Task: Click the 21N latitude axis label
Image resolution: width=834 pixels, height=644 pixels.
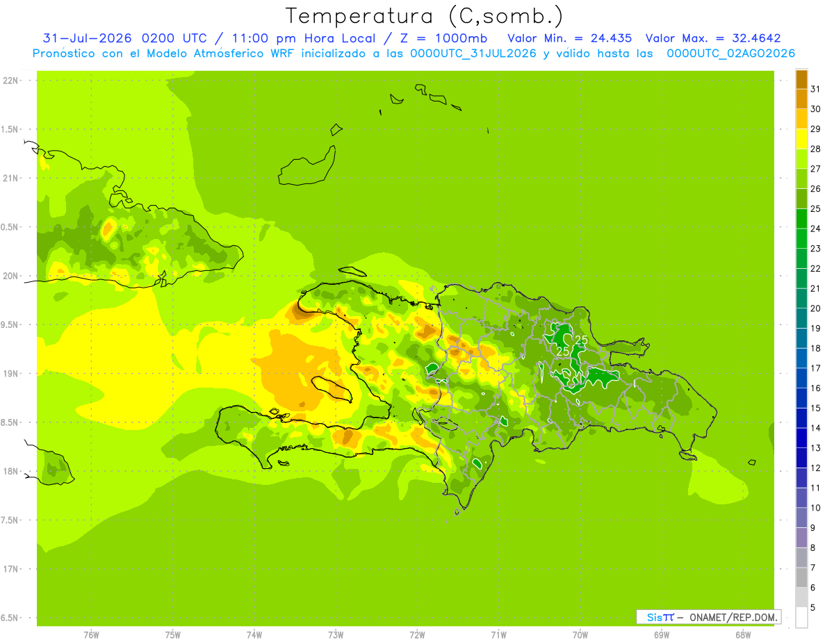Action: (x=12, y=178)
